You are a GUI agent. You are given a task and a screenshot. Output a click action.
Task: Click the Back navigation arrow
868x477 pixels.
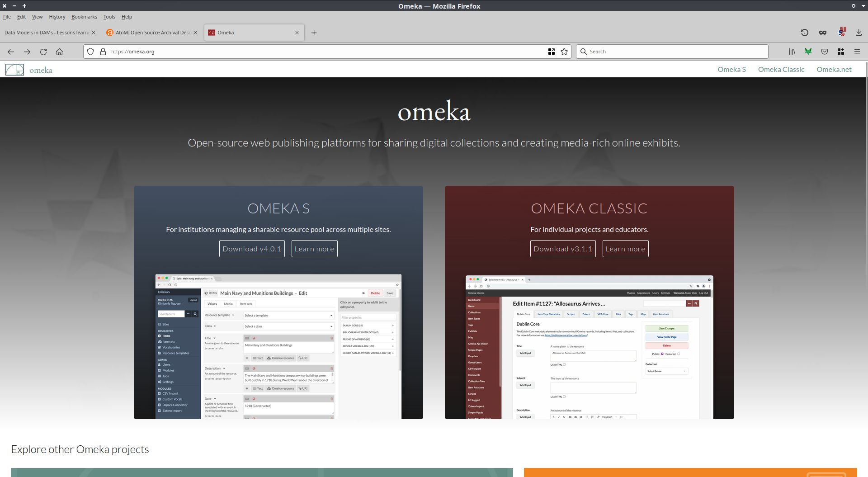coord(11,52)
